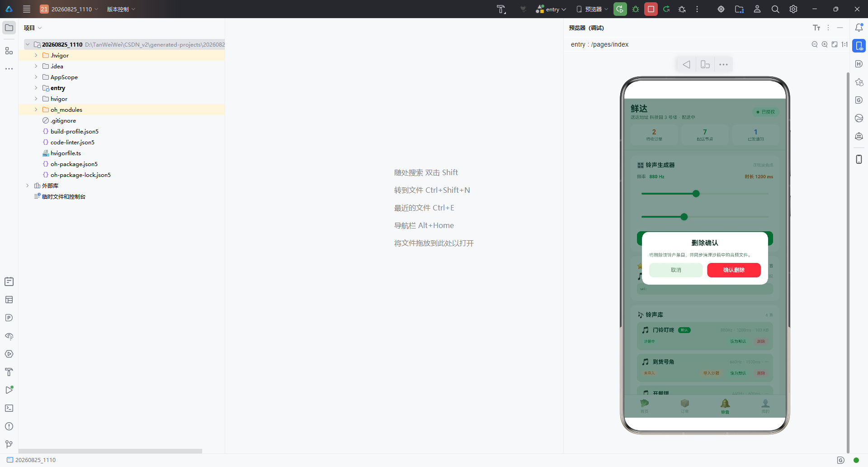Expand the .hvigor folder
The height and width of the screenshot is (467, 868).
tap(36, 55)
